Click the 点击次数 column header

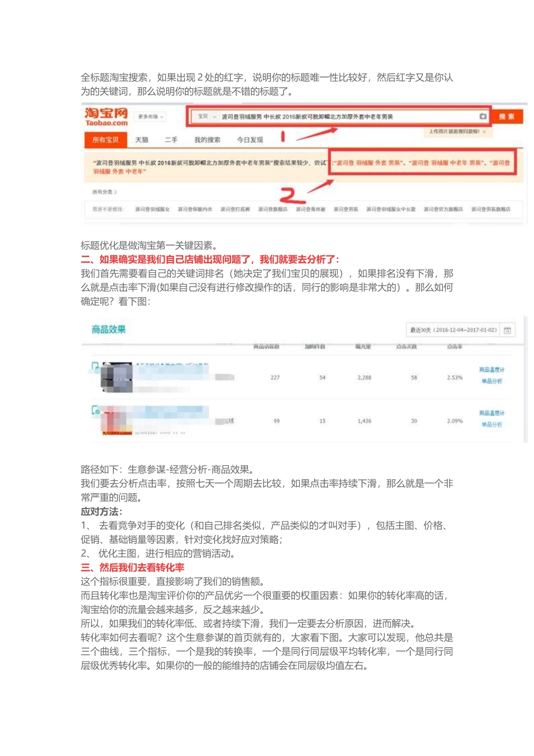pos(406,346)
